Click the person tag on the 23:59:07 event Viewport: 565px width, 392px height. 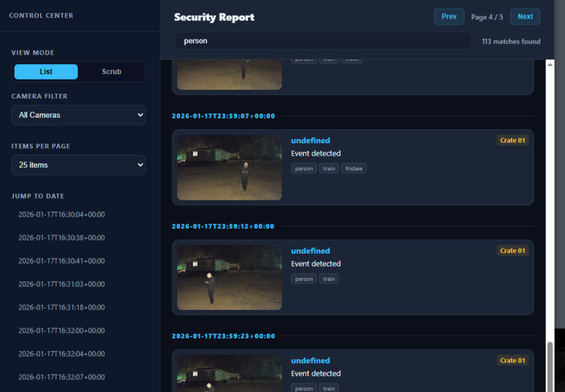304,169
